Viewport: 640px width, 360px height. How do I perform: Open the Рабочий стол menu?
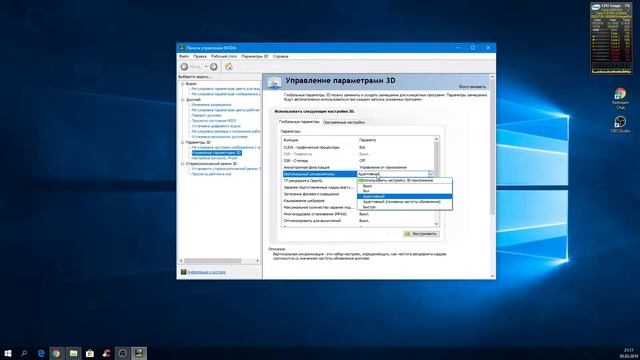(224, 56)
